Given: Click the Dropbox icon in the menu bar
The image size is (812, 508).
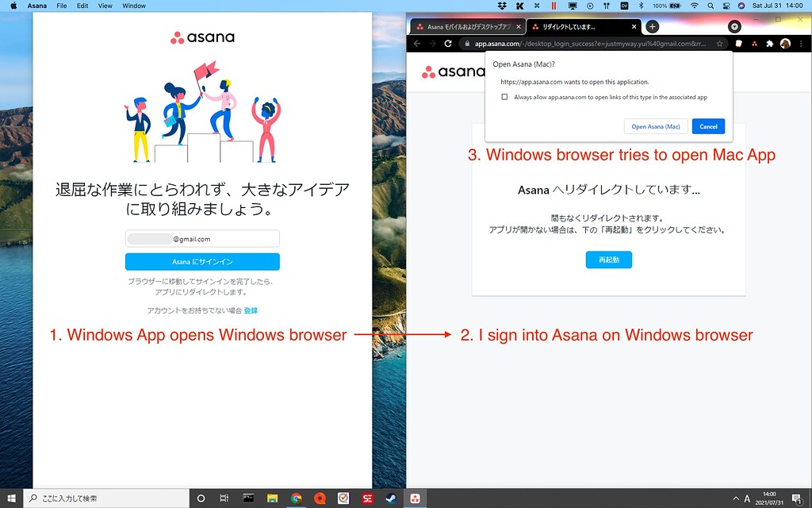Looking at the screenshot, I should point(502,6).
